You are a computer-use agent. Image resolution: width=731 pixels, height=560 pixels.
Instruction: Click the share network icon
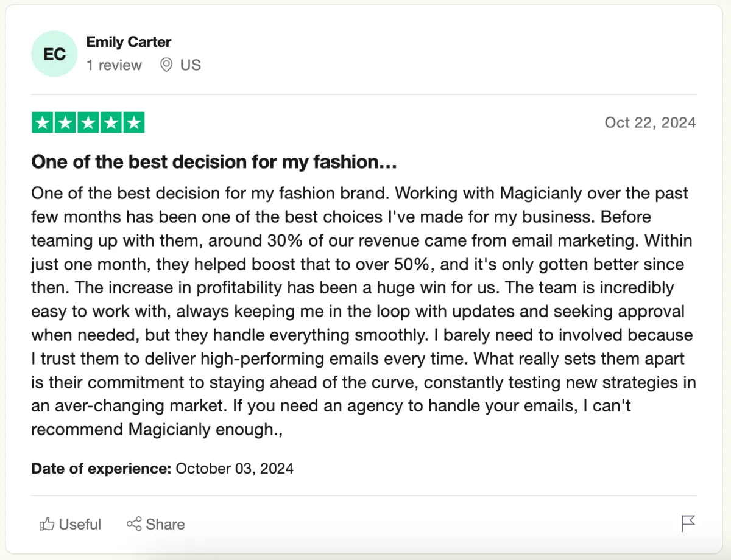coord(134,523)
